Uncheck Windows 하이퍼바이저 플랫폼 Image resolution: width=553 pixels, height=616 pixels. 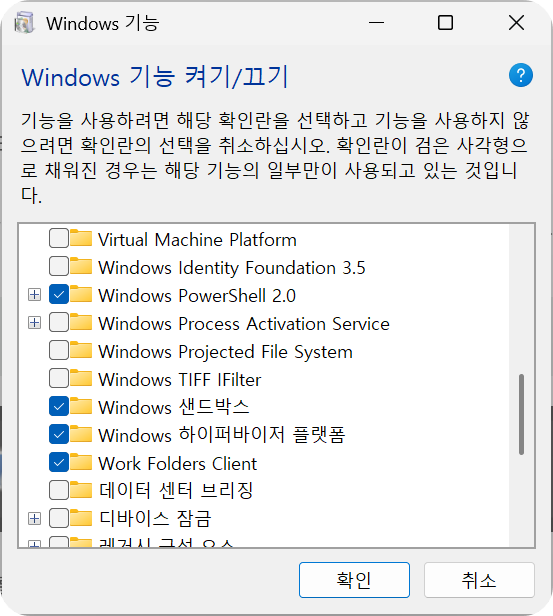[x=59, y=434]
